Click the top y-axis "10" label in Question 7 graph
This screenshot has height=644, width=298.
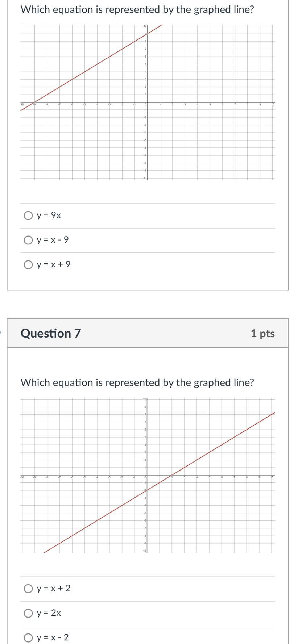[144, 399]
